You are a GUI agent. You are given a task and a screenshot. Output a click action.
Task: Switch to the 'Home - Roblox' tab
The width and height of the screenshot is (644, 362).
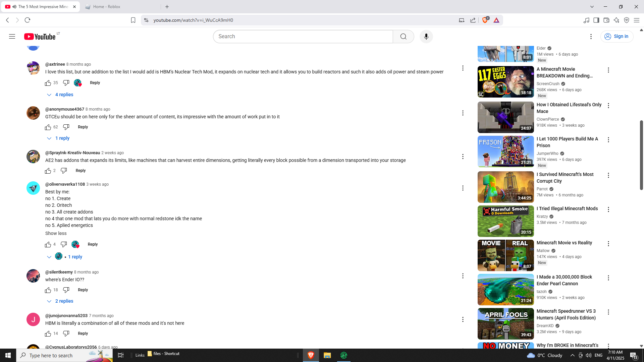pos(107,7)
